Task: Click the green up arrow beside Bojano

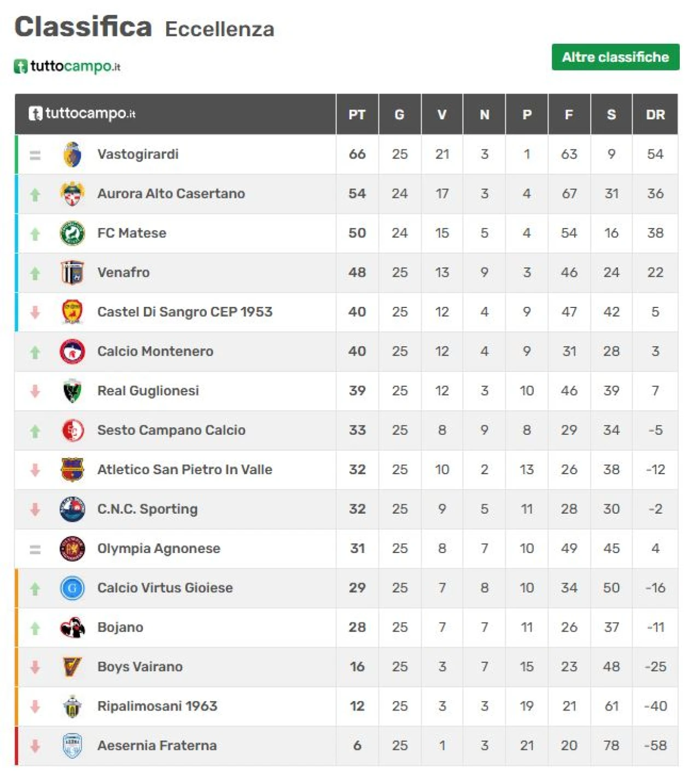Action: (x=35, y=628)
